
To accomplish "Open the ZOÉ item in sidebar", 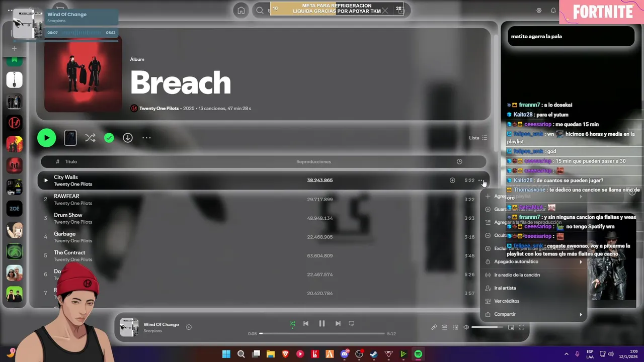I will click(x=14, y=208).
